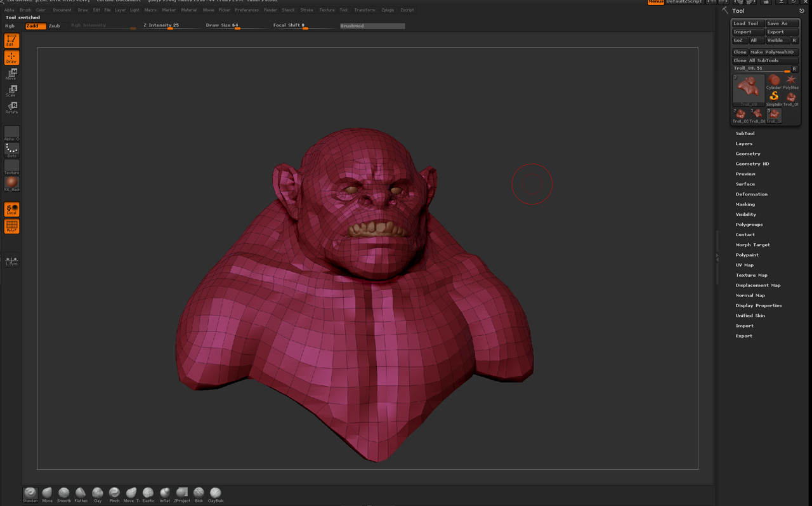Select the Elastic brush

[x=148, y=495]
